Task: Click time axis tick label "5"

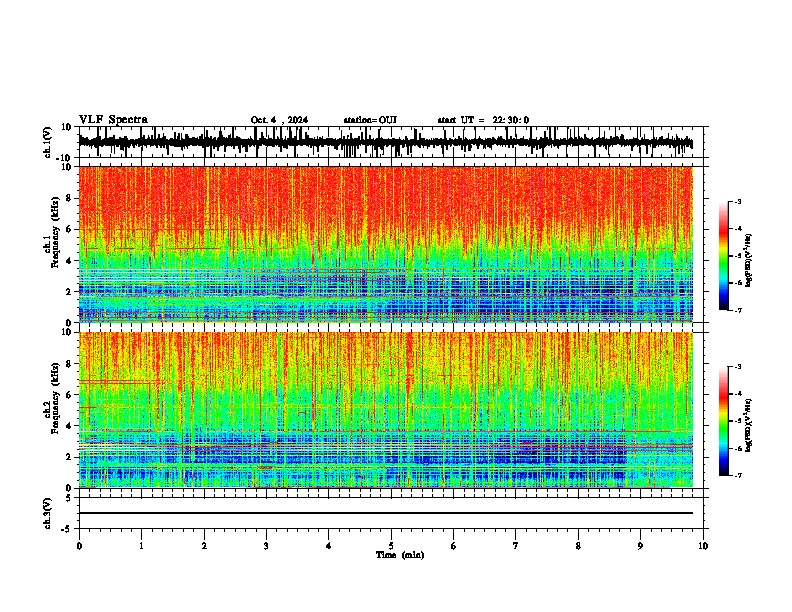Action: point(391,546)
